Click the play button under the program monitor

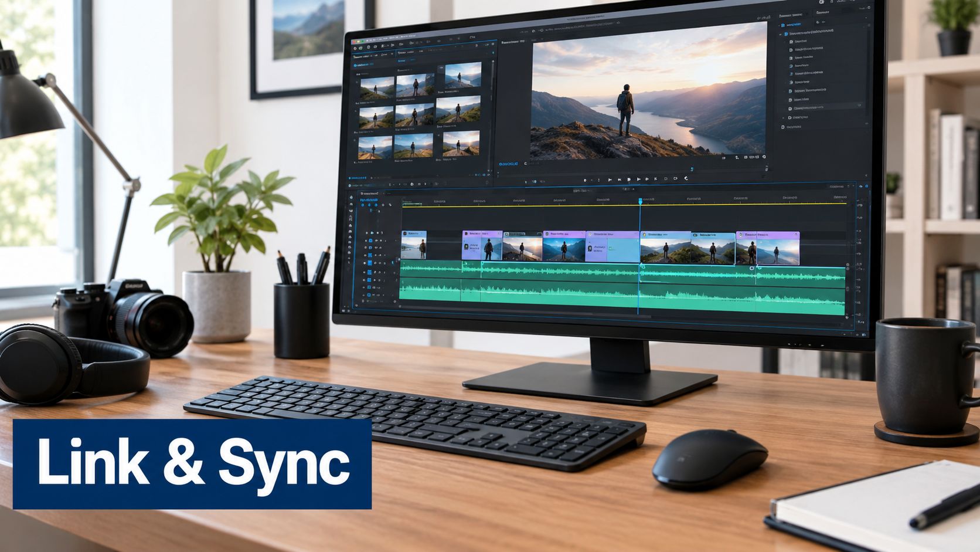[629, 180]
